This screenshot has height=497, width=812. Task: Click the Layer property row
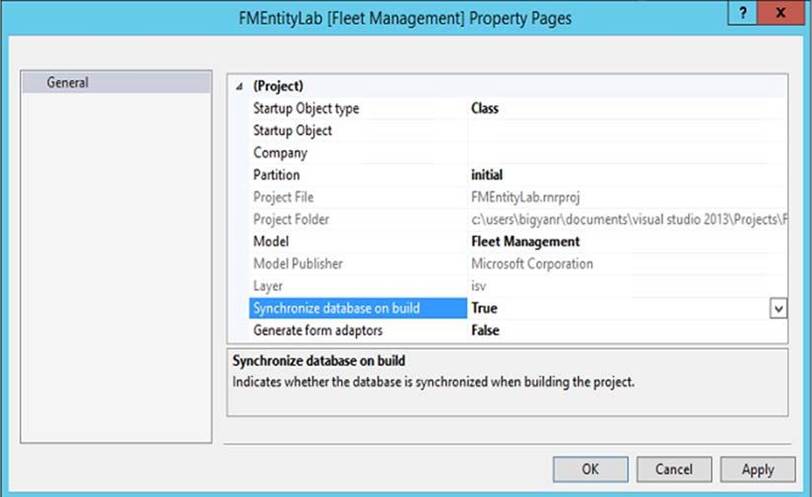pyautogui.click(x=269, y=286)
